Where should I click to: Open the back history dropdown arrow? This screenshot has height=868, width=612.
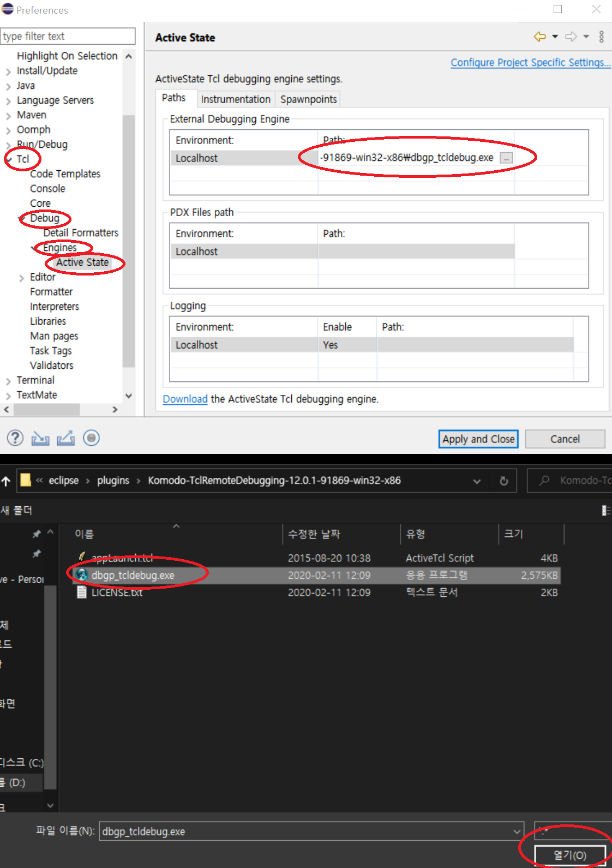(555, 37)
